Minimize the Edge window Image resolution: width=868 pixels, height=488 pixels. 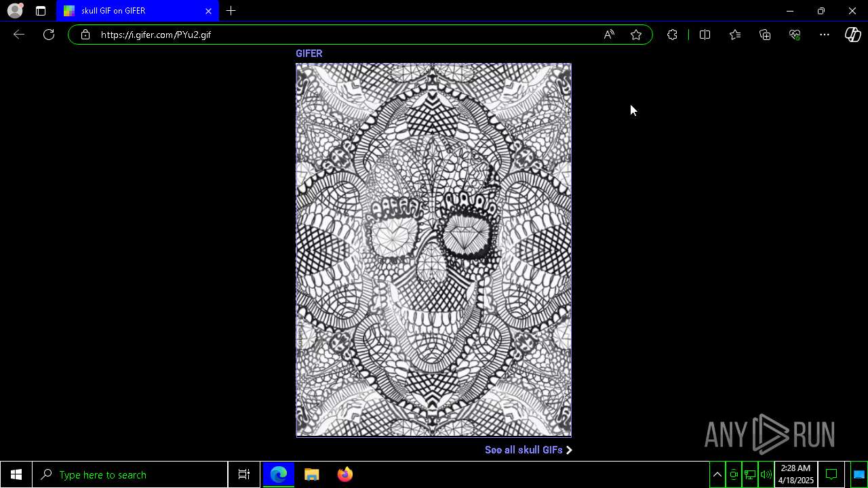(790, 11)
